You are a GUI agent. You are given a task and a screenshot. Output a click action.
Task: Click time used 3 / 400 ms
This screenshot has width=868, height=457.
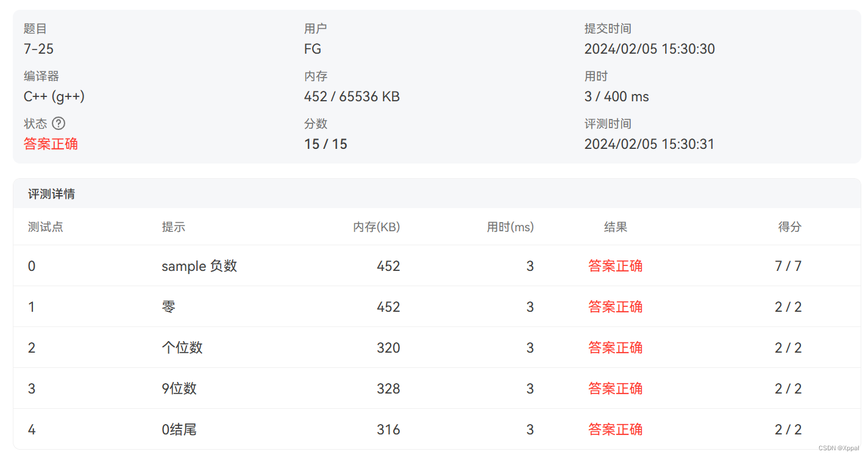point(617,96)
